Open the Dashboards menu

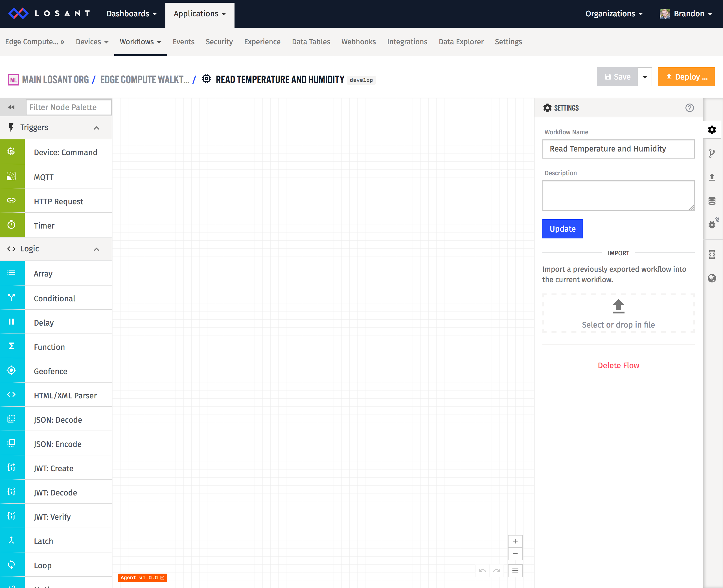(130, 14)
